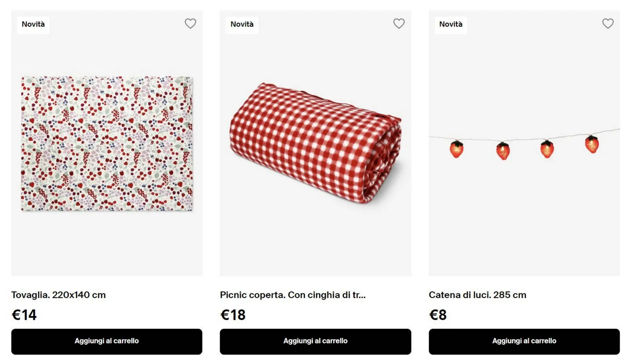The width and height of the screenshot is (627, 364).
Task: Follow the Picnic coperta product title link
Action: pos(293,295)
